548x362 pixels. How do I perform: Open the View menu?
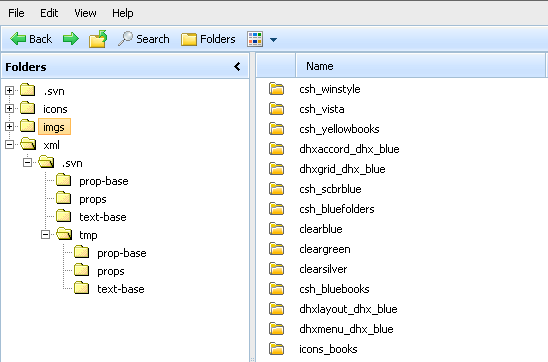[85, 13]
